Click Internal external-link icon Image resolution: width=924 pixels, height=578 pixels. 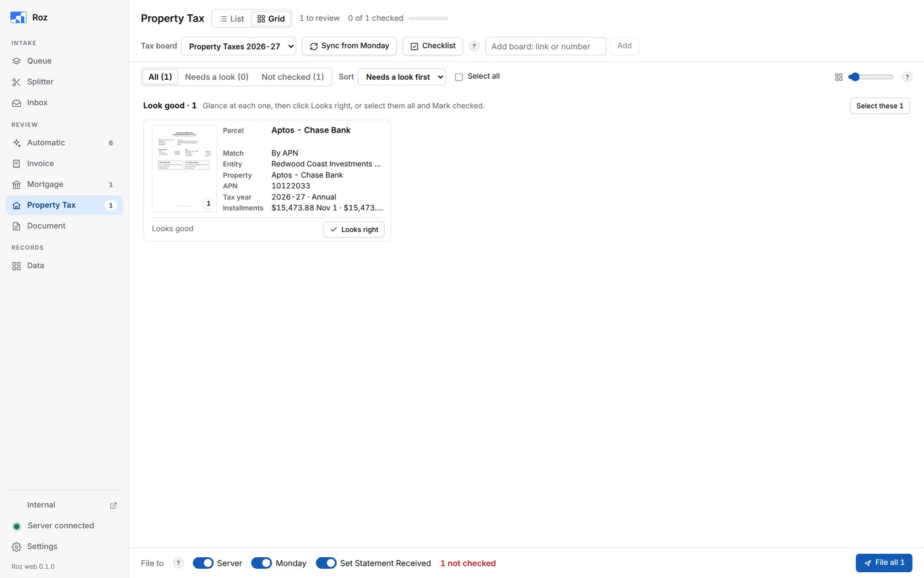[x=113, y=505]
